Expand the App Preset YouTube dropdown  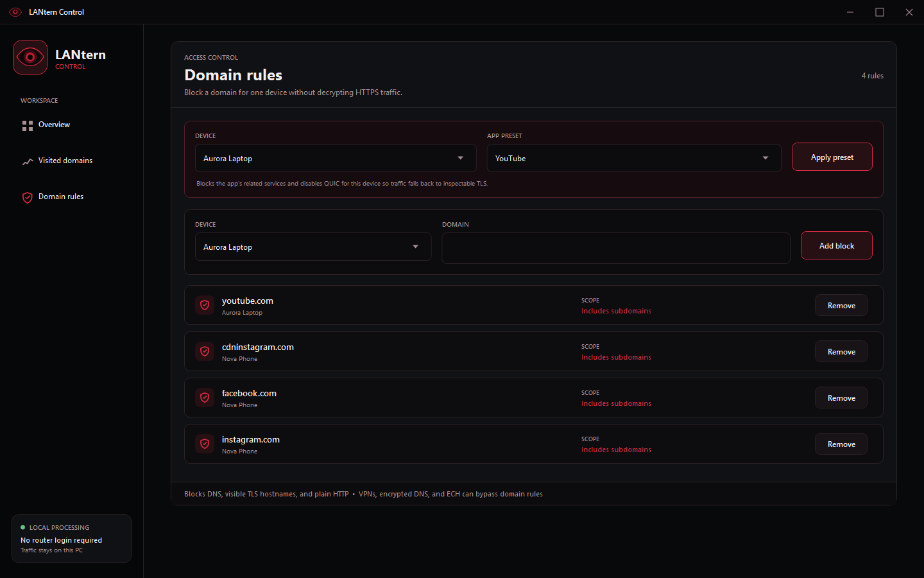(x=634, y=158)
